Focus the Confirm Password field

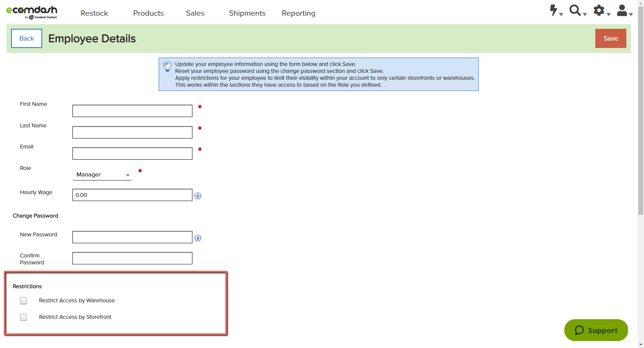click(132, 258)
